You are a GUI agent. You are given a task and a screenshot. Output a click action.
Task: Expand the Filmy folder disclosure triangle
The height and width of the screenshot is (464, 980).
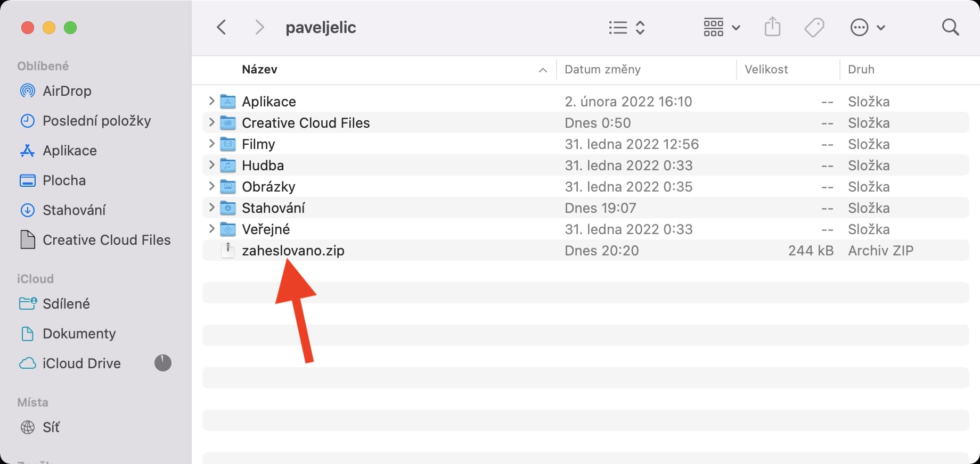[211, 144]
